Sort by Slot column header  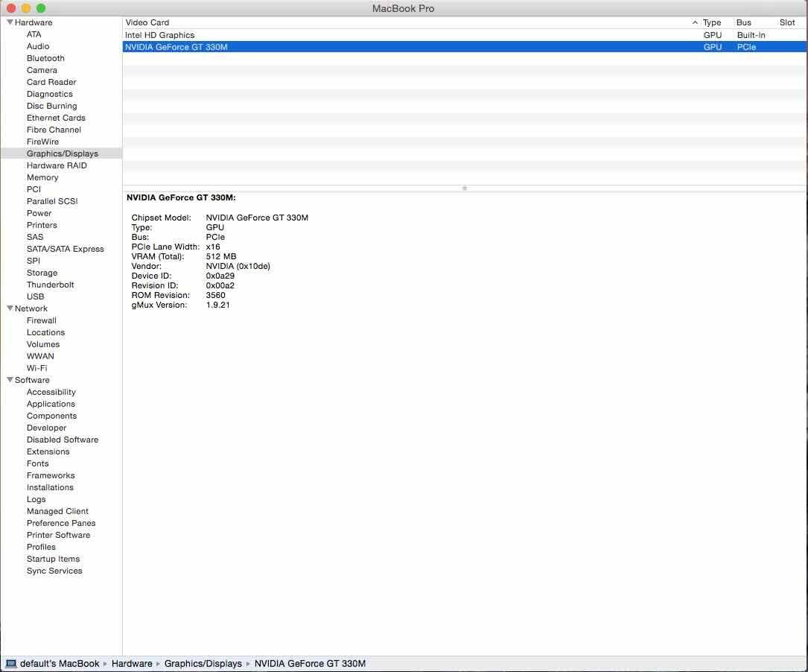(x=787, y=22)
